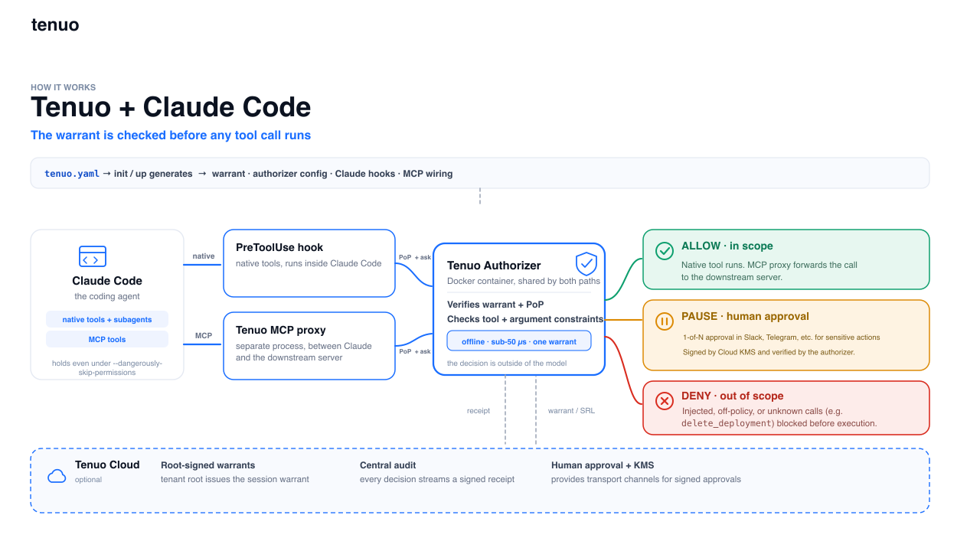Screen dimensions: 980x551
Task: Click "tenant root issues the session warrant"
Action: pyautogui.click(x=235, y=479)
